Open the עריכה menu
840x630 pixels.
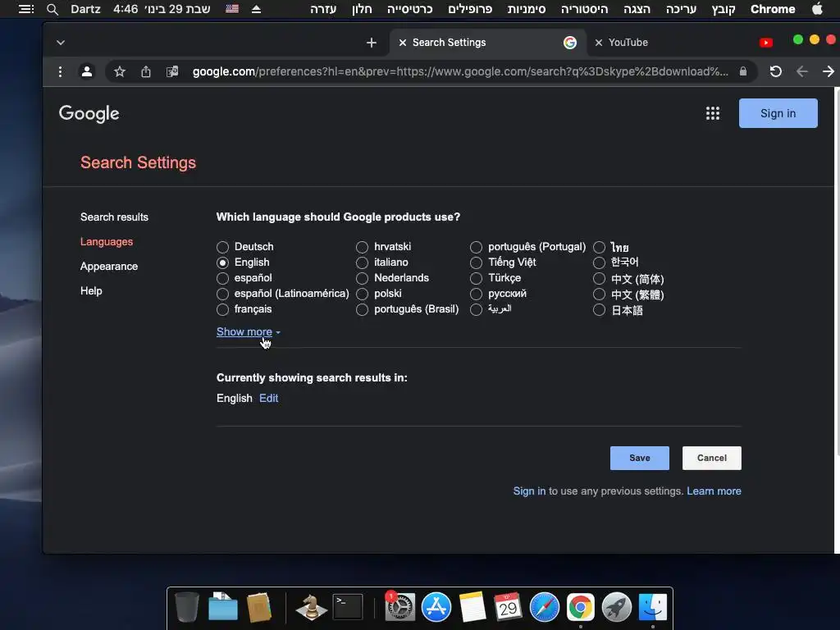pos(681,8)
